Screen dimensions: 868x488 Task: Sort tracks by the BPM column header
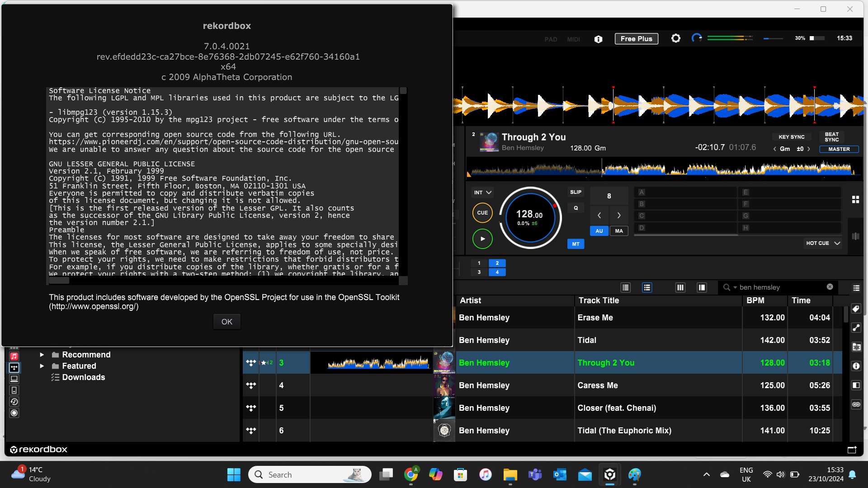764,300
